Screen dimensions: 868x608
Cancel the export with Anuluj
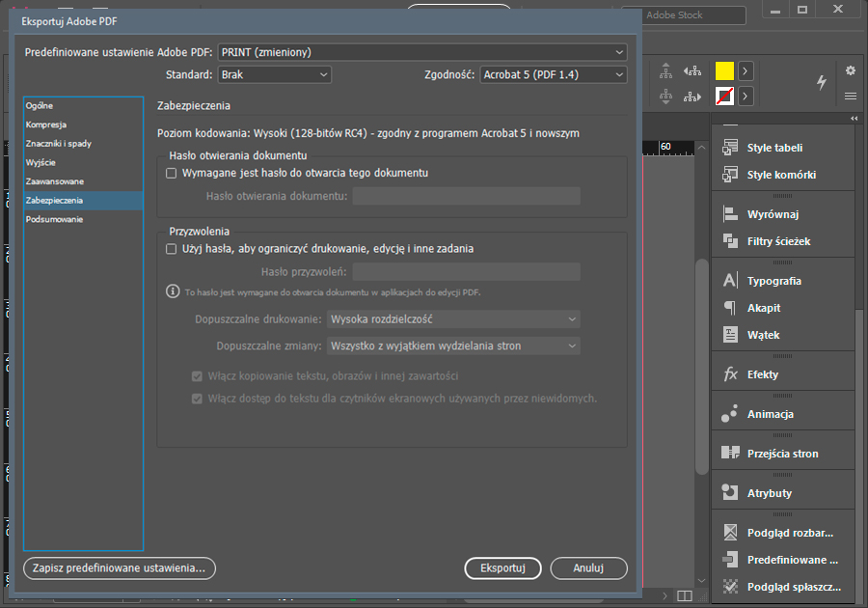pos(588,568)
